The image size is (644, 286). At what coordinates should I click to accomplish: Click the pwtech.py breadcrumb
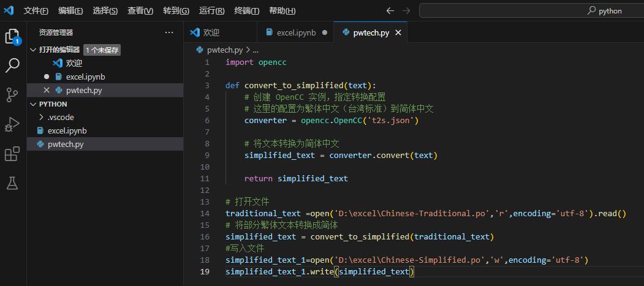click(224, 50)
